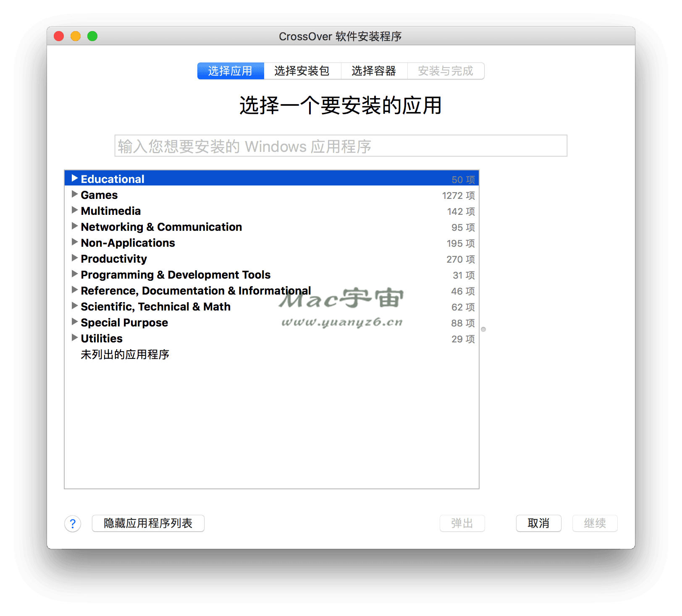Click the 继续 button
Viewport: 682px width, 616px height.
pyautogui.click(x=595, y=523)
